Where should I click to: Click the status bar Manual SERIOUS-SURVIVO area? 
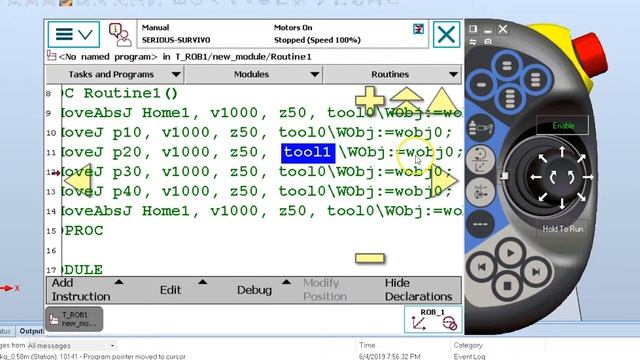[176, 34]
